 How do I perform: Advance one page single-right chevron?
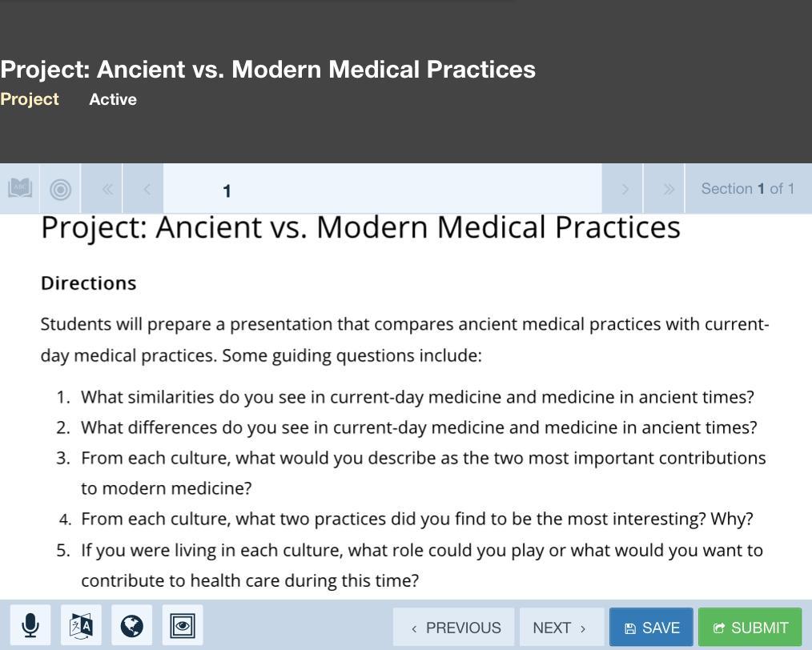[625, 189]
